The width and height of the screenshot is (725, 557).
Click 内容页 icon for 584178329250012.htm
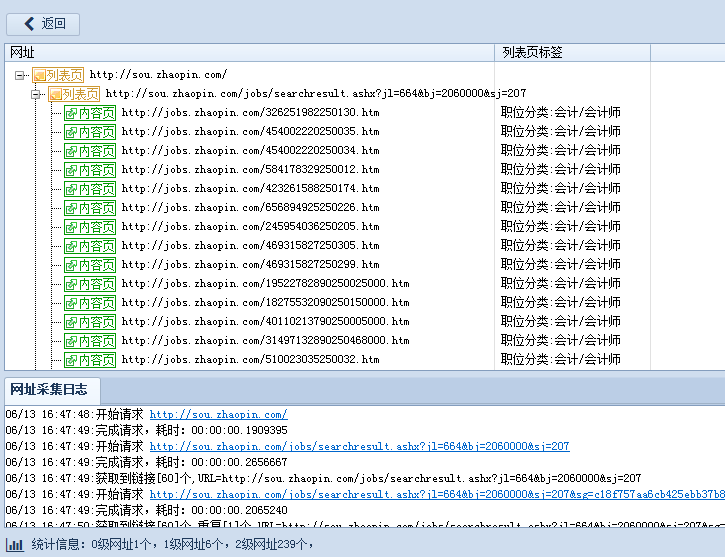[90, 170]
